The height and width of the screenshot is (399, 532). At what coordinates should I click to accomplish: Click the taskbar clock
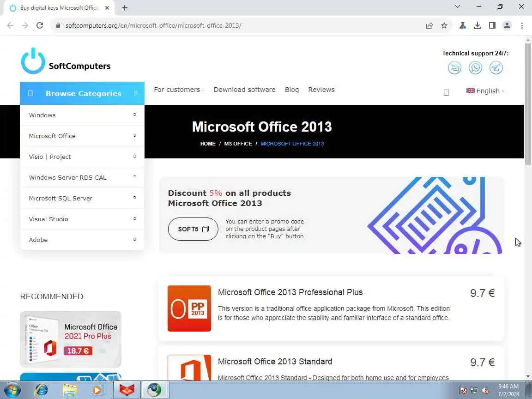tap(508, 390)
